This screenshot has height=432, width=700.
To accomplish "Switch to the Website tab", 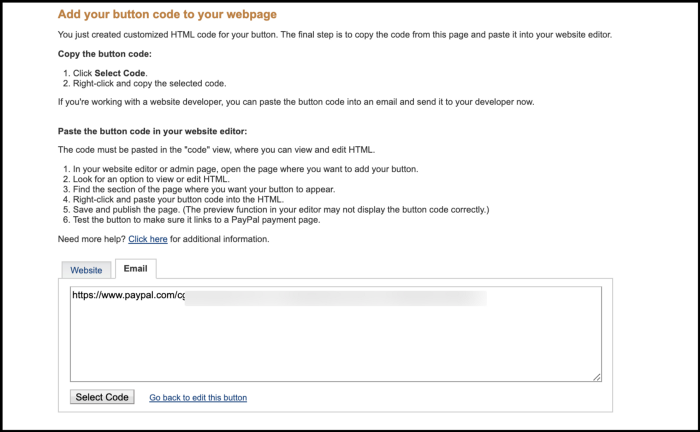I will pyautogui.click(x=86, y=270).
